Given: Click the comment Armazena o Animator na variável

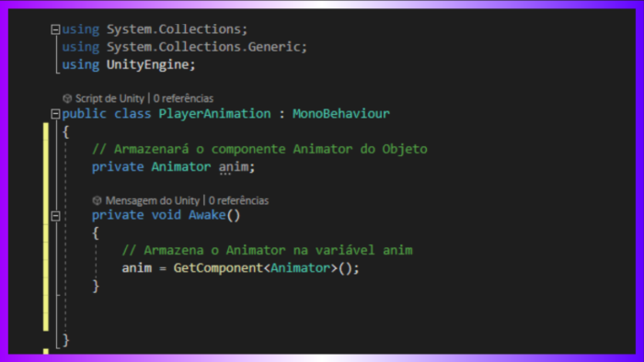Looking at the screenshot, I should (267, 250).
